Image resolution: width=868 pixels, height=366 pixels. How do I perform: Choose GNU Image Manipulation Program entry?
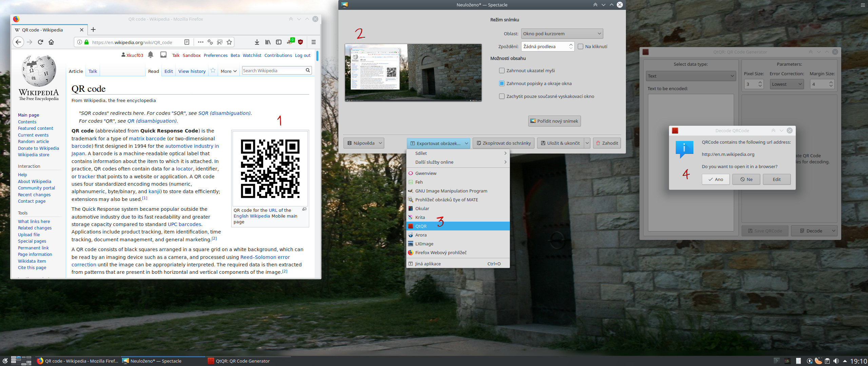[x=458, y=191]
